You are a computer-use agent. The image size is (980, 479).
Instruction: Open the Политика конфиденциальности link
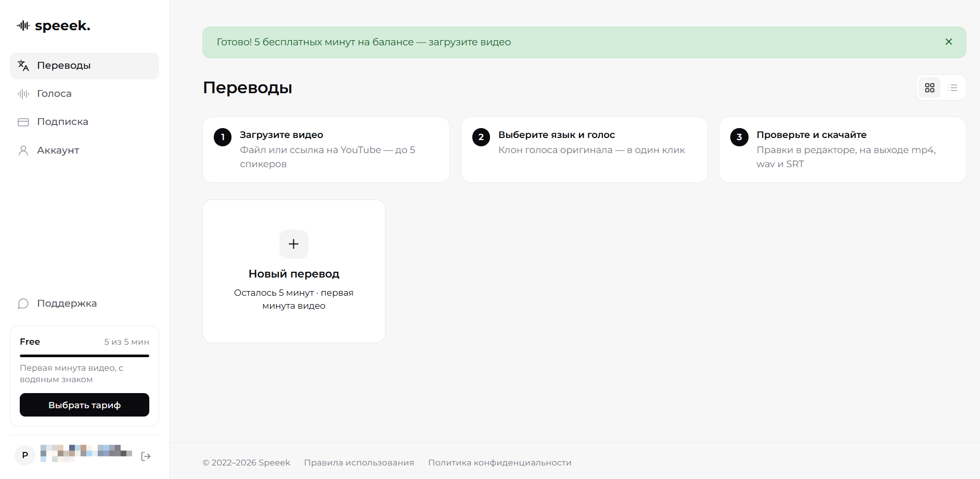pos(500,462)
